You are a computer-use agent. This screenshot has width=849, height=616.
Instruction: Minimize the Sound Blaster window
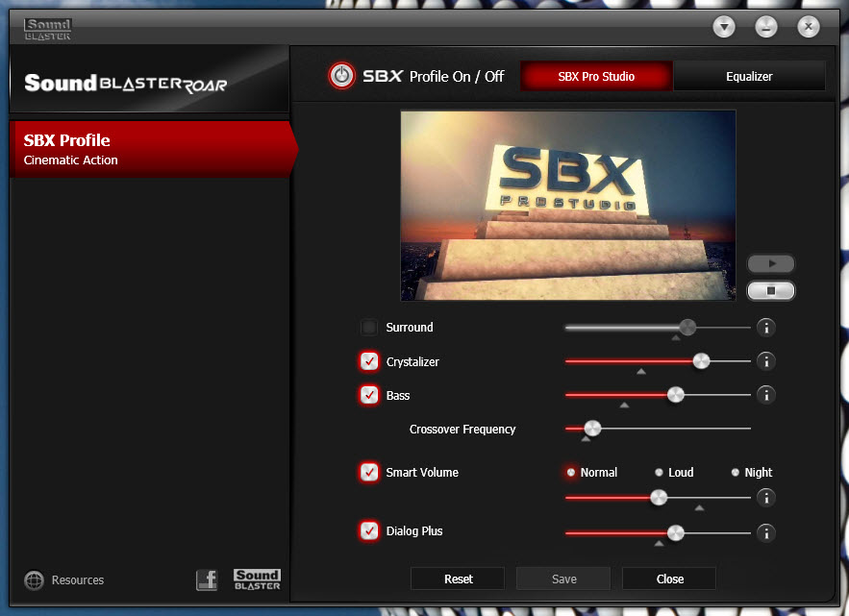pos(766,27)
